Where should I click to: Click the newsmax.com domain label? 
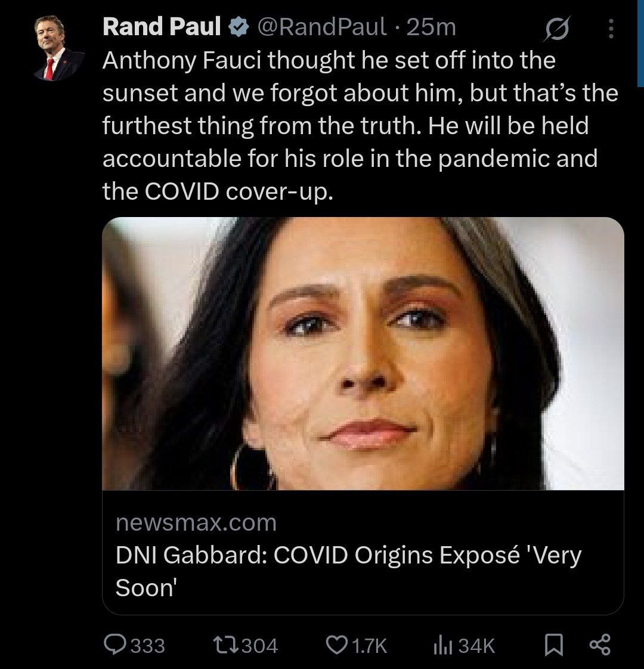click(x=196, y=523)
